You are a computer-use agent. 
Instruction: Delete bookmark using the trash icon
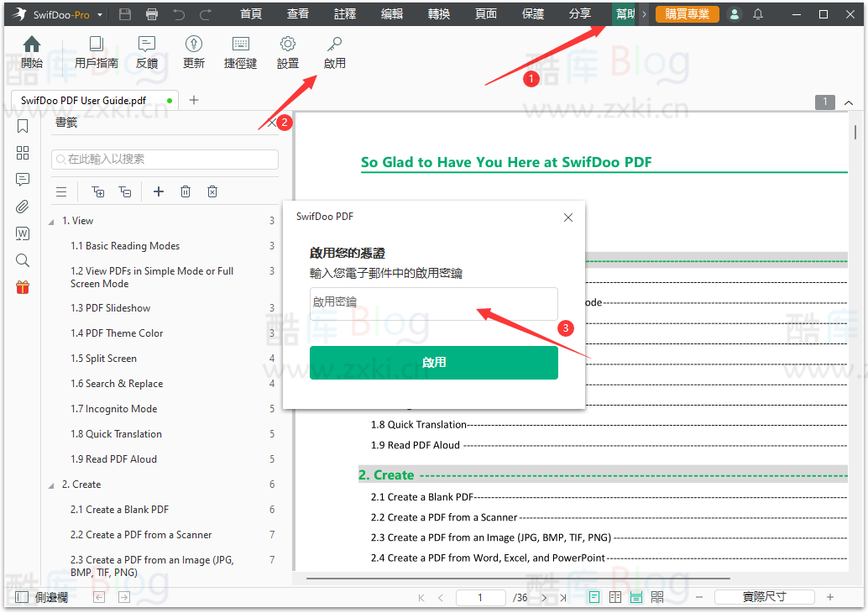pyautogui.click(x=186, y=191)
